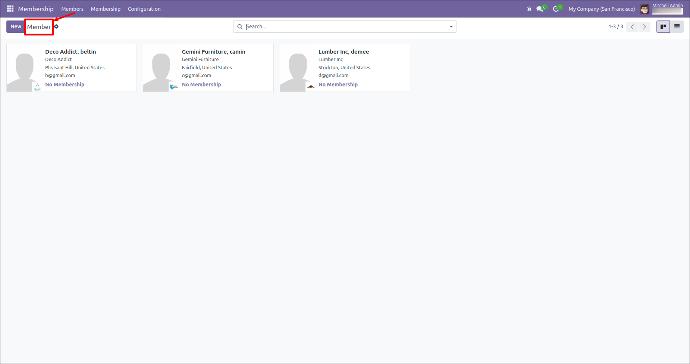Go to previous page of records
This screenshot has height=364, width=690.
632,27
